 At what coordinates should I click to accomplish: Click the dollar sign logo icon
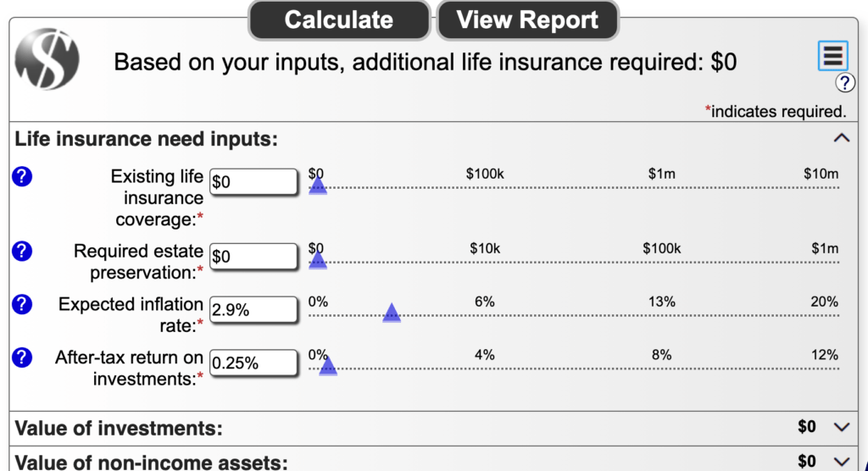tap(47, 59)
